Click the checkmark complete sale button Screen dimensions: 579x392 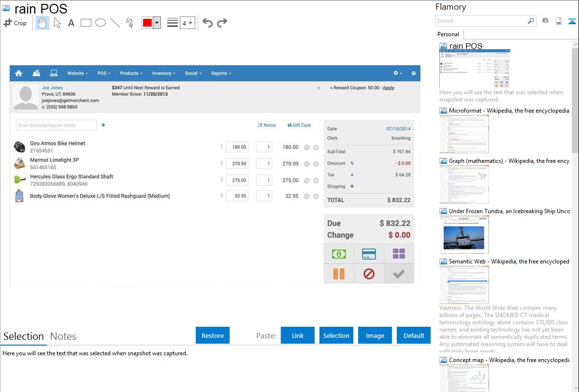click(x=399, y=274)
